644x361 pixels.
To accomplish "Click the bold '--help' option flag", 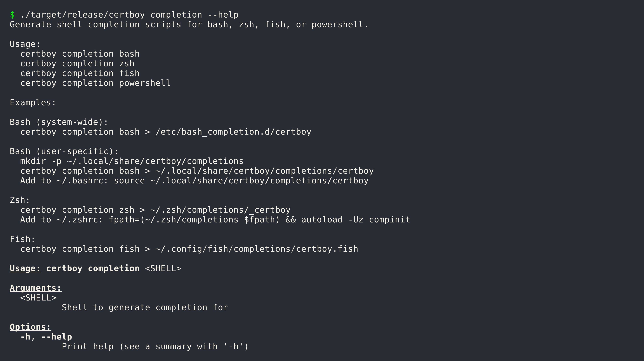I will (57, 337).
